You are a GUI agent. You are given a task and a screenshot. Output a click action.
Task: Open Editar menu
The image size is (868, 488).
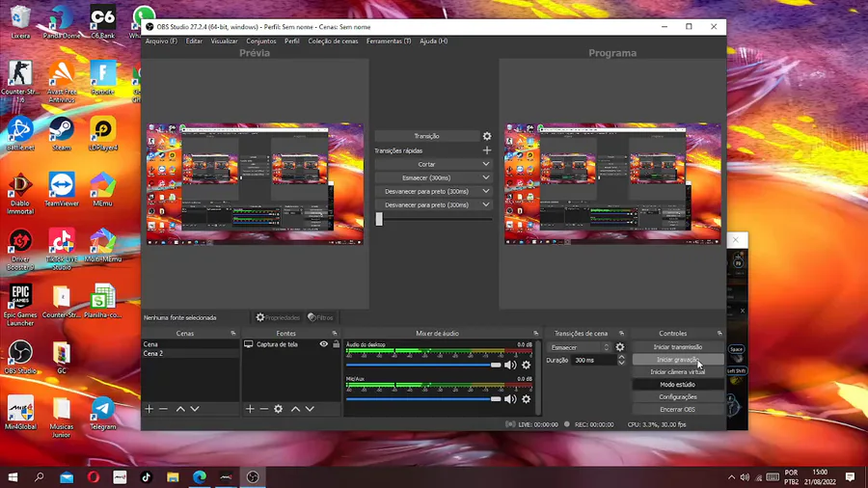coord(194,41)
